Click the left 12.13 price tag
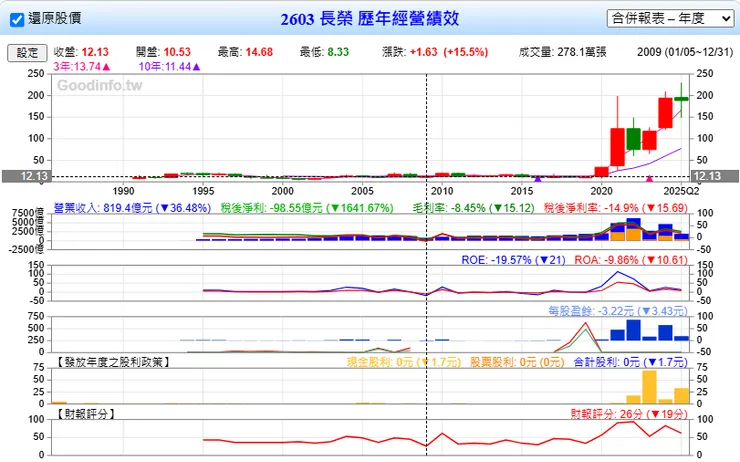This screenshot has height=462, width=740. pyautogui.click(x=25, y=176)
